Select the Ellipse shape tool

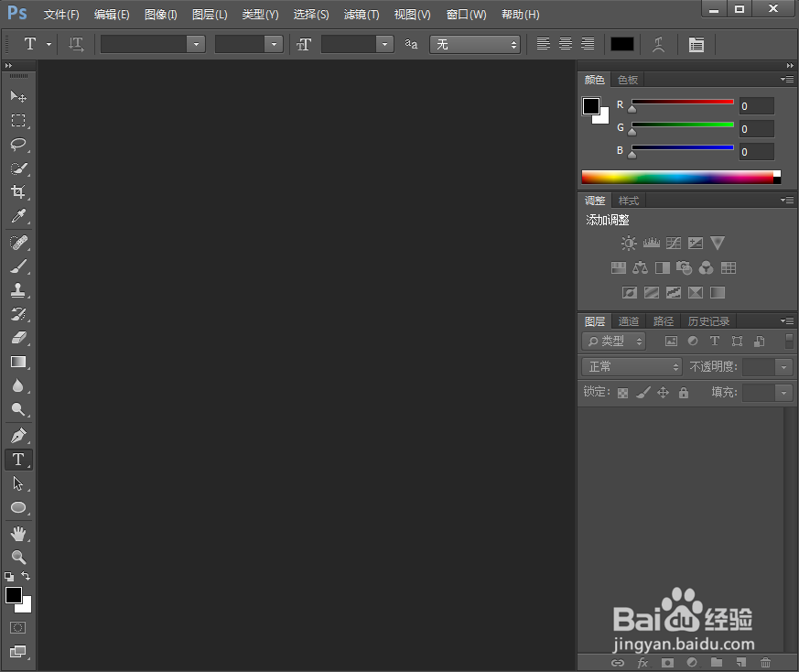pyautogui.click(x=18, y=507)
